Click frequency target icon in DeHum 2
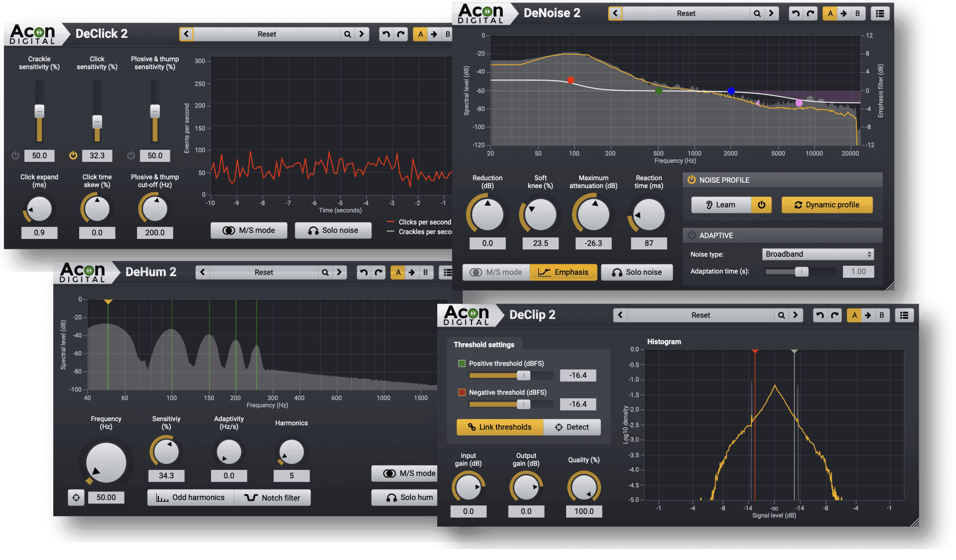 click(76, 497)
